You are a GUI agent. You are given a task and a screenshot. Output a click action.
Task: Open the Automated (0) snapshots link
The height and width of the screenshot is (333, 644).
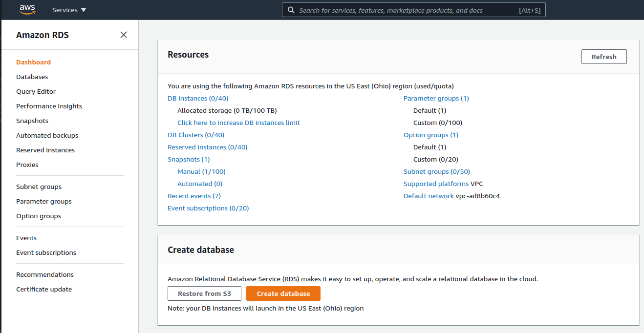point(200,184)
